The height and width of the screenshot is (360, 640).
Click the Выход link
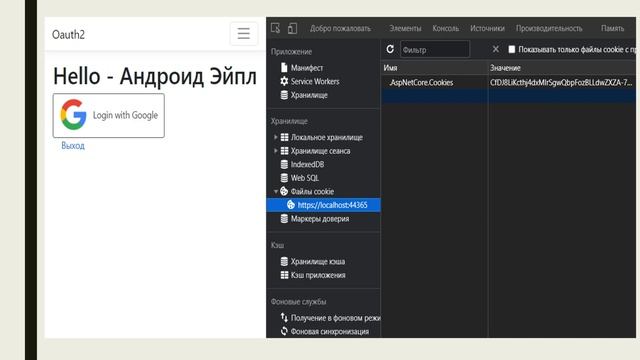[73, 146]
